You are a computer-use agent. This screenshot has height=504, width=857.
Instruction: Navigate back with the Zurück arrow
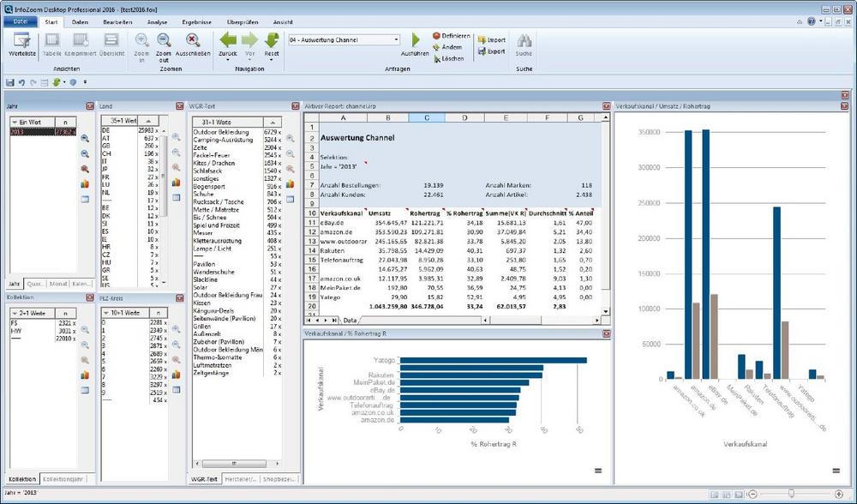pos(227,40)
